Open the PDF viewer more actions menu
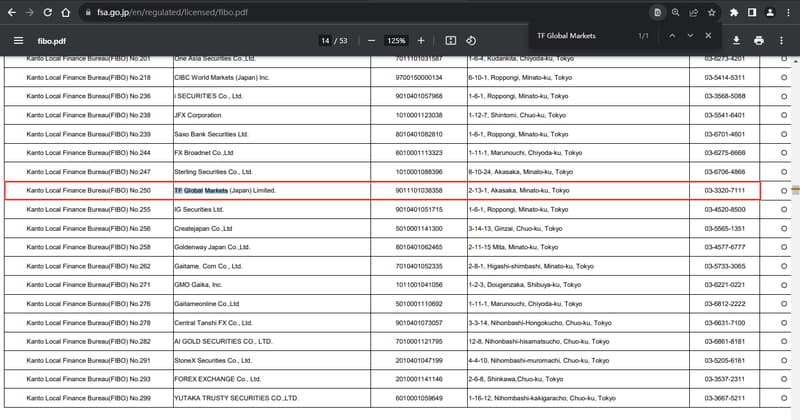Screen dimensions: 800x420 (x=781, y=40)
